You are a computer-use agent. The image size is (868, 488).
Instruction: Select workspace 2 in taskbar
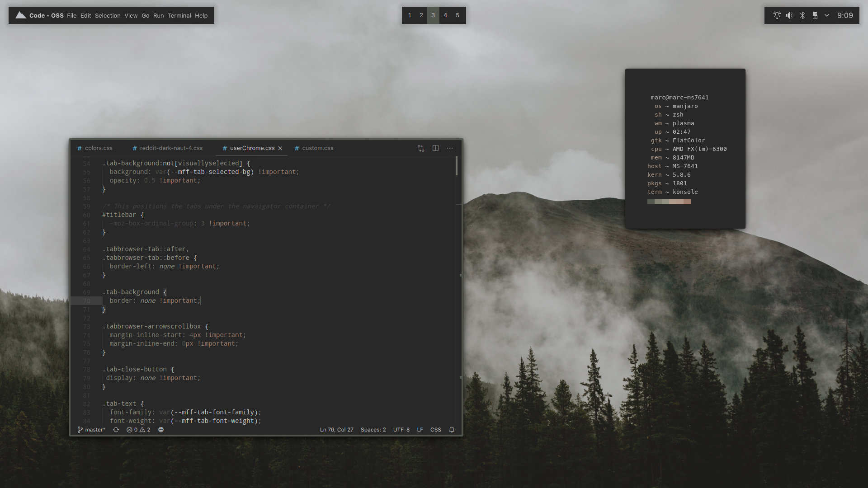[421, 15]
